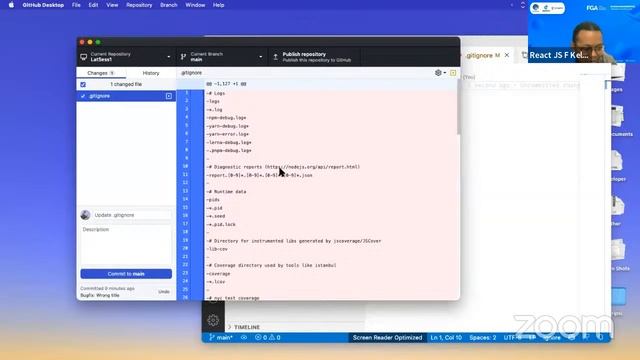Open the Current Branch dropdown
Screen dimensions: 640x360
coord(222,57)
